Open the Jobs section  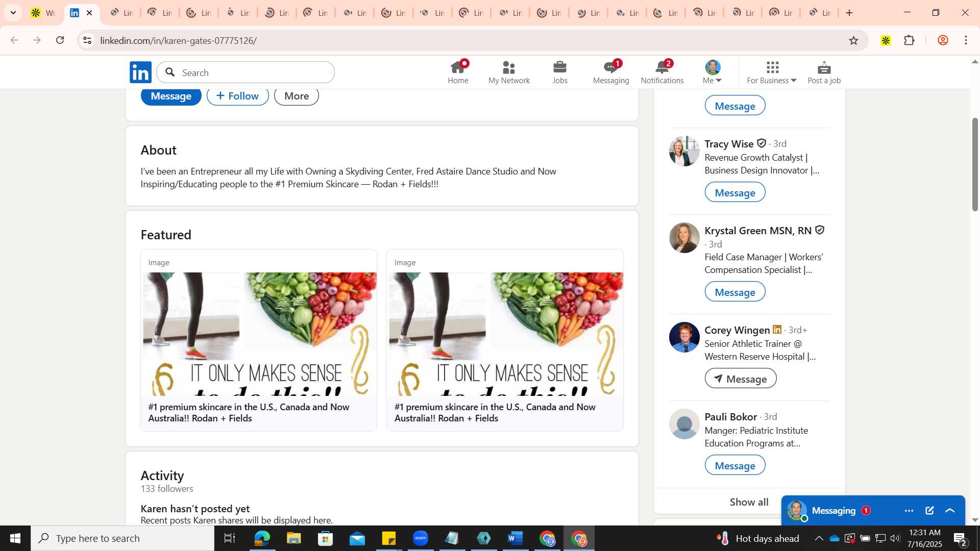point(560,72)
